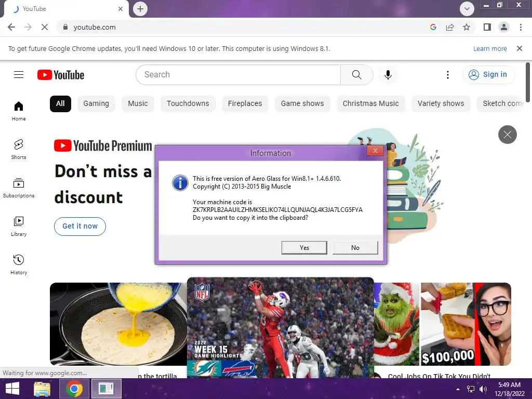This screenshot has width=532, height=399.
Task: Dismiss the Chrome update notification bar
Action: (520, 48)
